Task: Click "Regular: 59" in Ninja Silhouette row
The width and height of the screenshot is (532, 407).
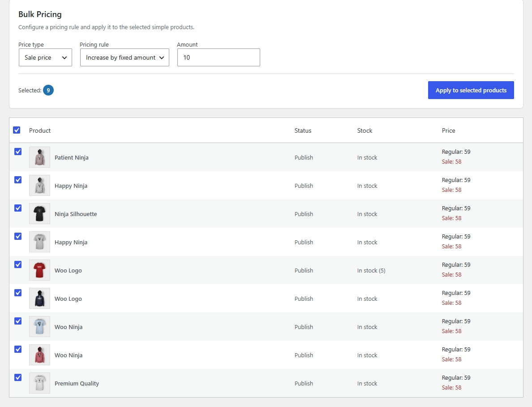Action: tap(456, 208)
